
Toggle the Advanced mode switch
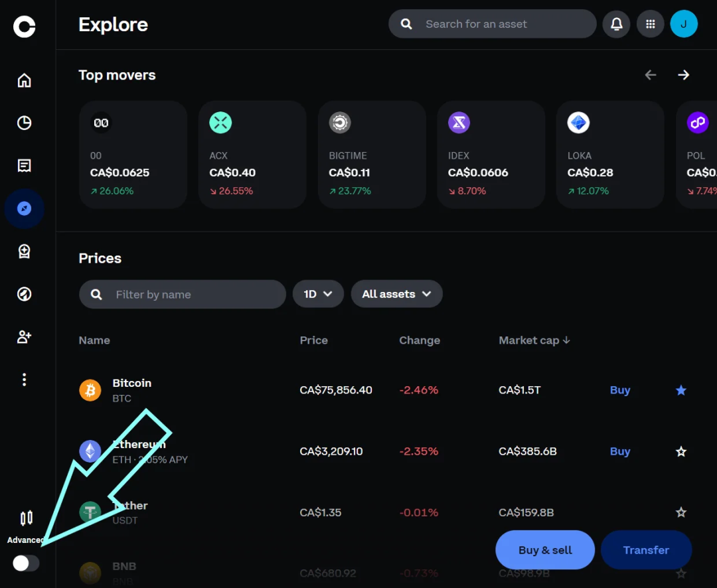(x=26, y=563)
